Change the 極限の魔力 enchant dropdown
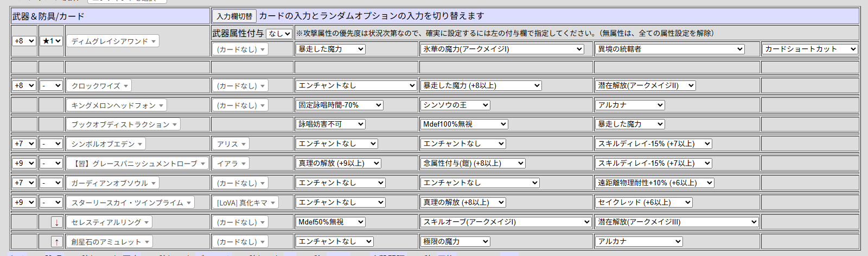The width and height of the screenshot is (868, 256). pyautogui.click(x=455, y=241)
